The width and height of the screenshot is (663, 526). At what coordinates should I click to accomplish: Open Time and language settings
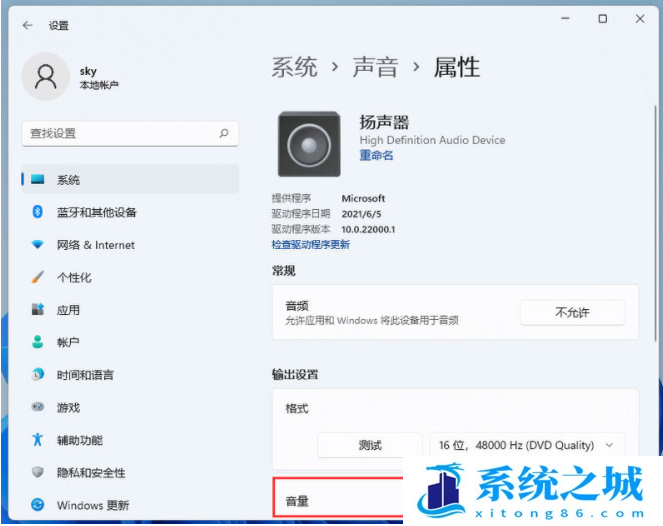point(85,375)
